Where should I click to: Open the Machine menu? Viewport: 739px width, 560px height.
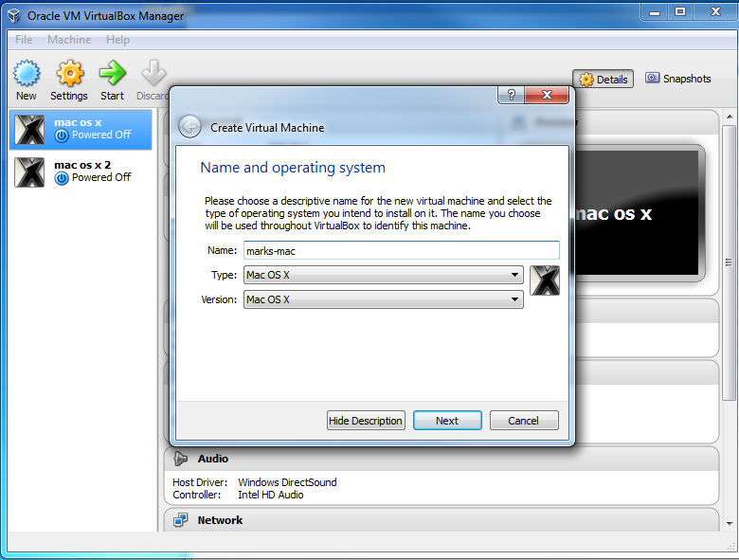coord(69,40)
